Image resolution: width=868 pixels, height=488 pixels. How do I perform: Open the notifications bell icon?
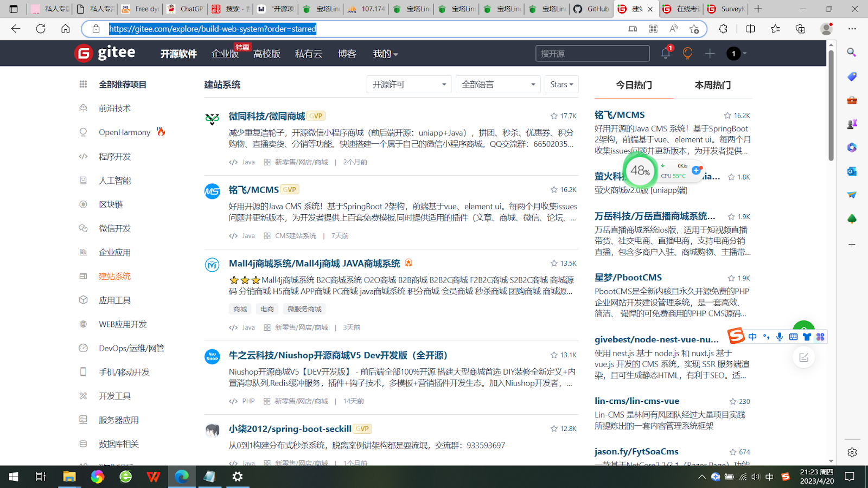(x=666, y=53)
